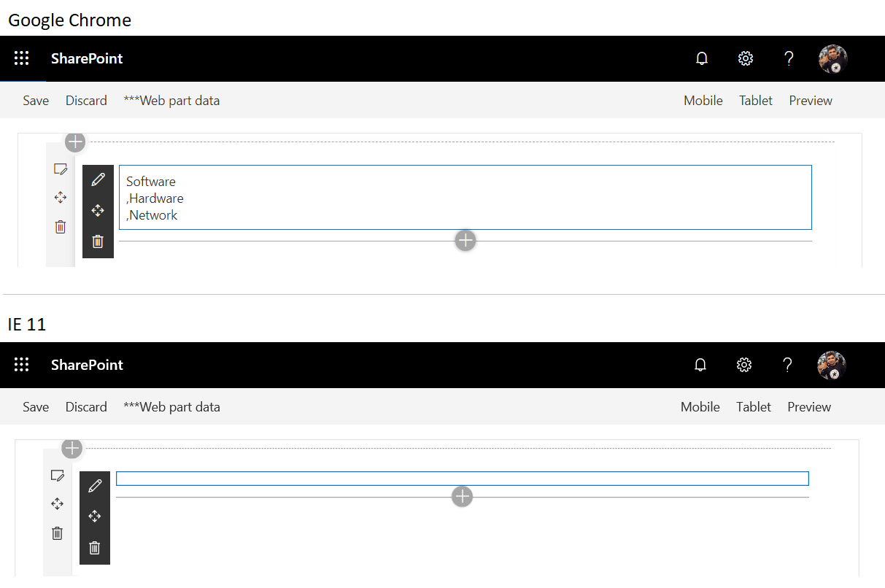Click Discard in the IE 11 toolbar

pyautogui.click(x=86, y=407)
